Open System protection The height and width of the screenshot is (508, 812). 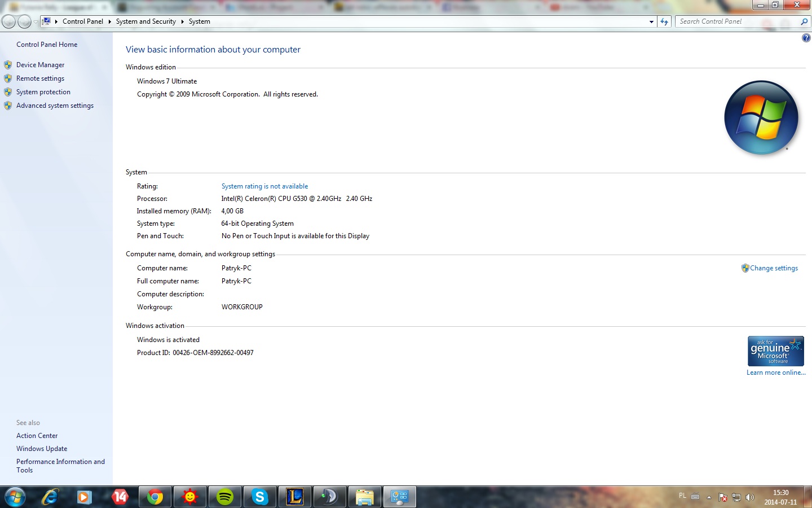click(43, 92)
